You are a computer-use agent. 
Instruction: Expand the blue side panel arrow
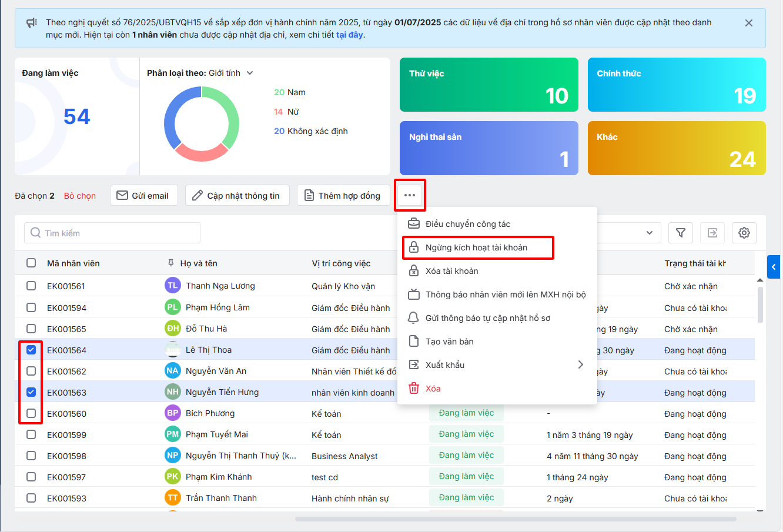[x=774, y=267]
